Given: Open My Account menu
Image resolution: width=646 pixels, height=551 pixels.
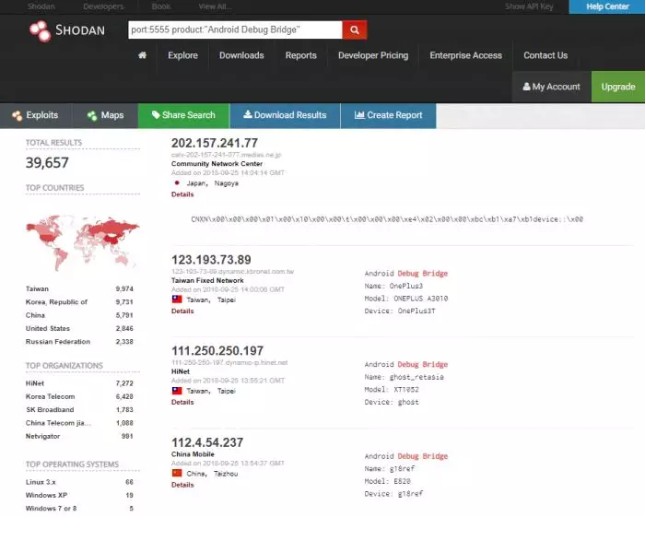Looking at the screenshot, I should (551, 87).
